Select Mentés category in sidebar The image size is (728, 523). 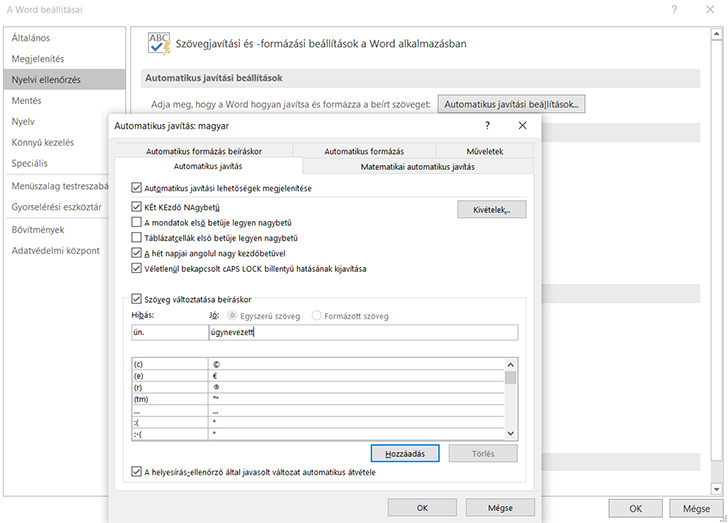[26, 101]
